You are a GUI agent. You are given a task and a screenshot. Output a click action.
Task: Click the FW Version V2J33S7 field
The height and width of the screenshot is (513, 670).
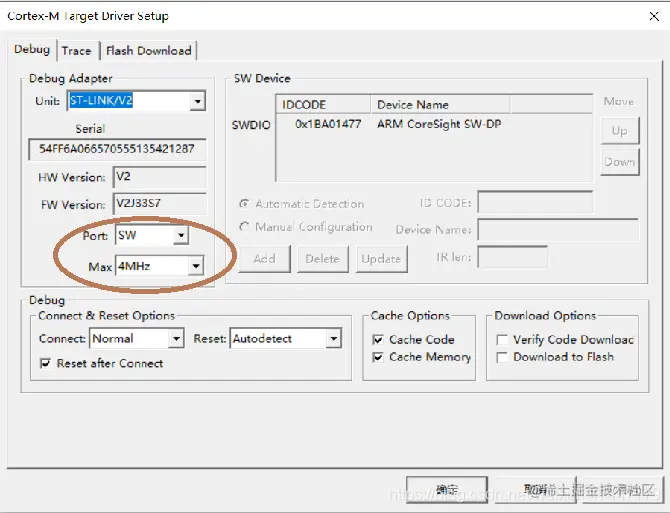(x=159, y=203)
